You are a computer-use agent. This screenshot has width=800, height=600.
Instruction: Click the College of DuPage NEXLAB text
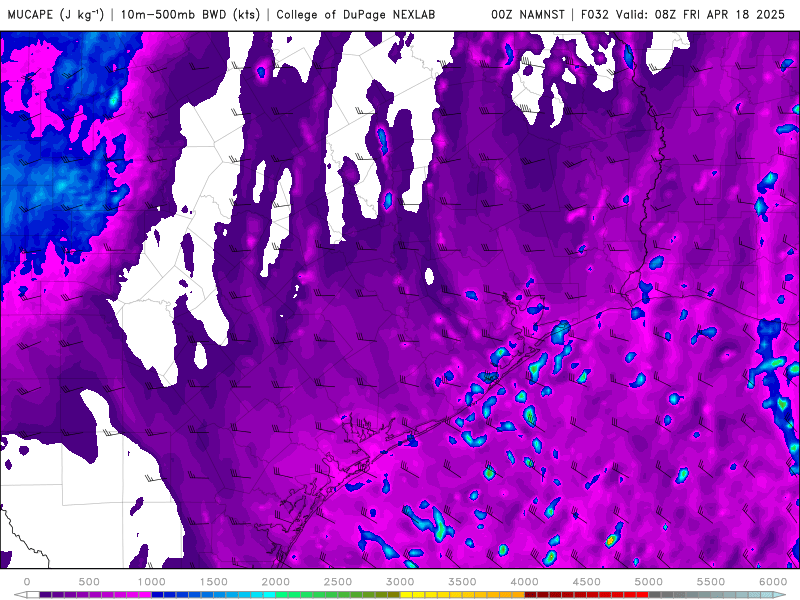[x=356, y=15]
